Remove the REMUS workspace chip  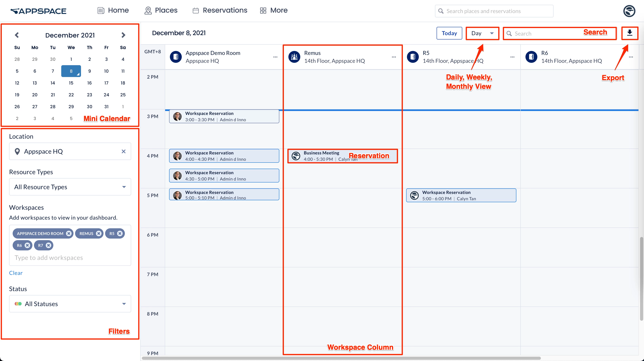point(99,233)
